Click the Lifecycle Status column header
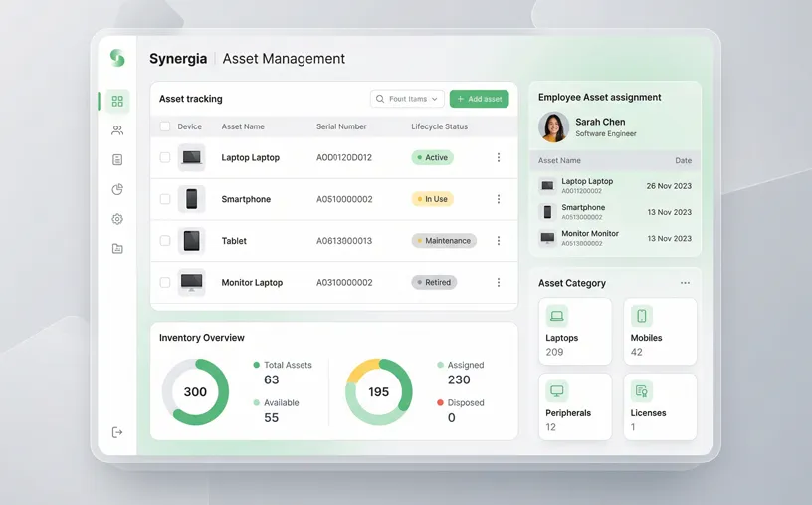 (439, 126)
